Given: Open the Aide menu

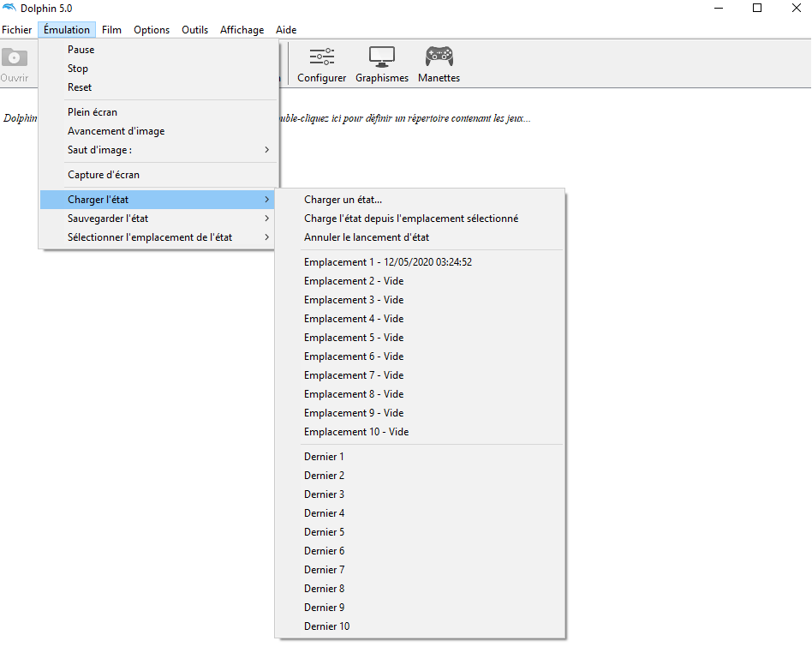Looking at the screenshot, I should pyautogui.click(x=286, y=29).
